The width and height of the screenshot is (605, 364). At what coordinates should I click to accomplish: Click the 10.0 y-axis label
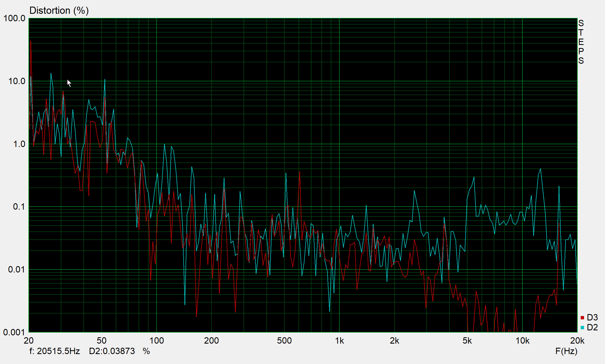(x=17, y=81)
